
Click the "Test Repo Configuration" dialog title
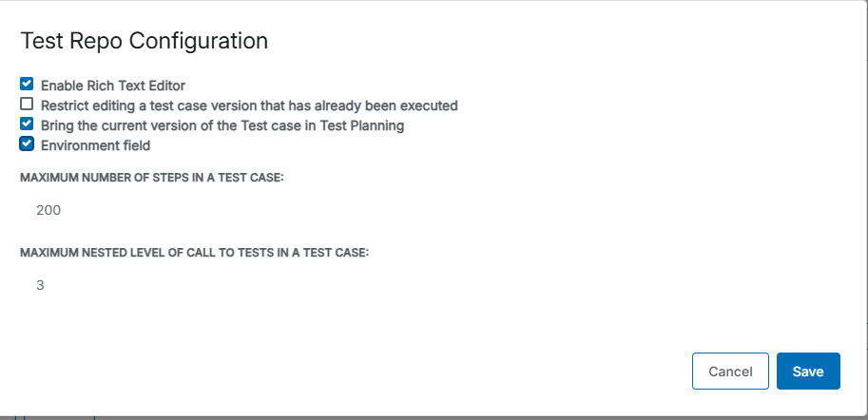(144, 41)
